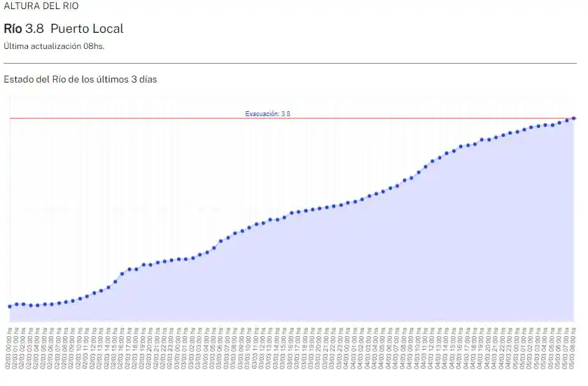The image size is (588, 386).
Task: Click the data point at 02/03 12:00
Action: (x=94, y=292)
